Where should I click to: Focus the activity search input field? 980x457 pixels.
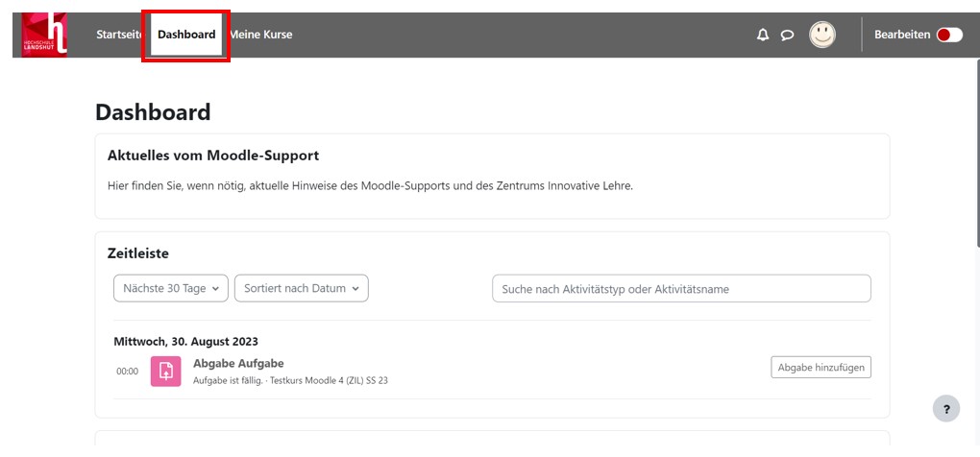[x=681, y=288]
